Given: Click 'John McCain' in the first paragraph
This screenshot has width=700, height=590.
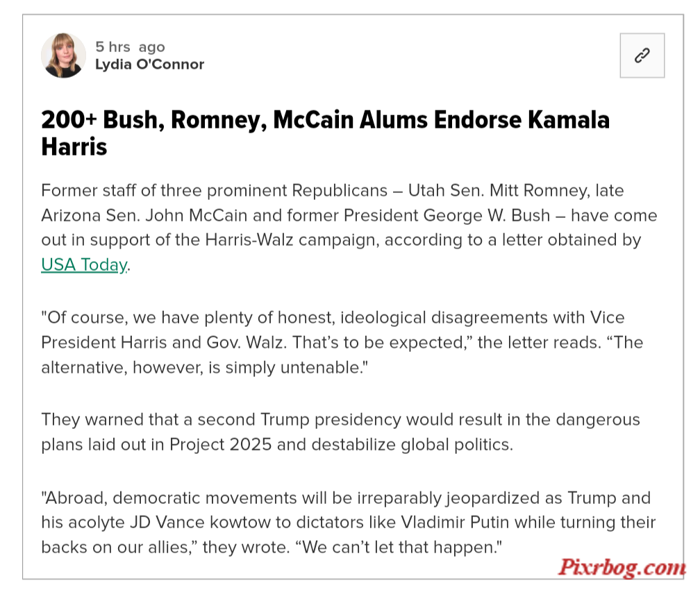Looking at the screenshot, I should (196, 216).
